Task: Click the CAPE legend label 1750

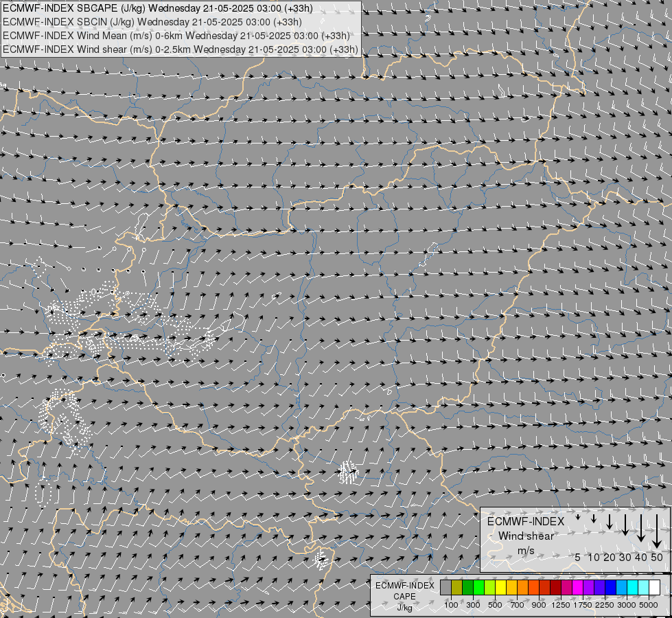Action: 583,605
